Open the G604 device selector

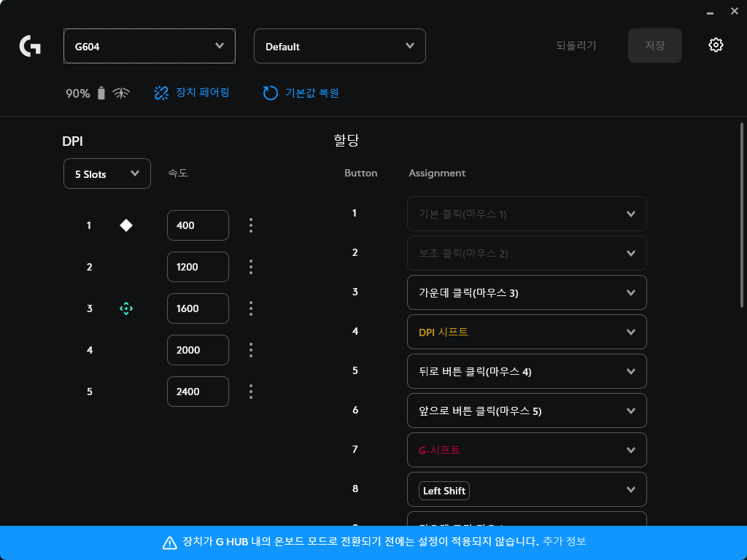pyautogui.click(x=149, y=45)
